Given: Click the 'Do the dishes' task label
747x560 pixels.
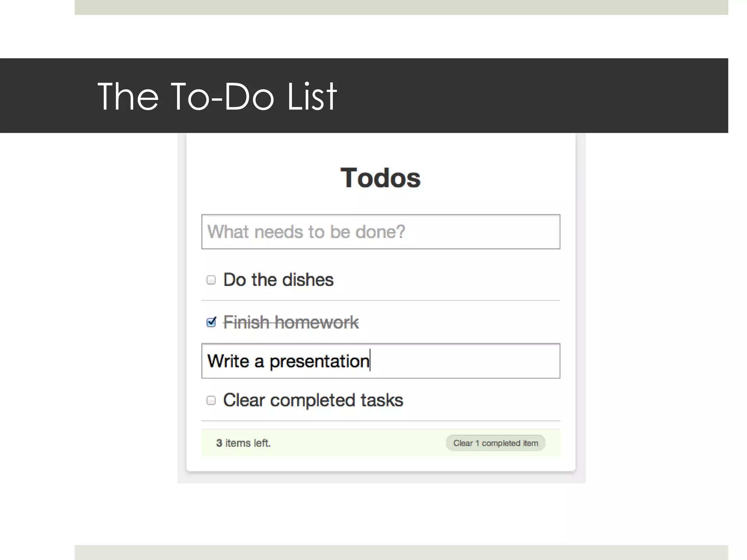Looking at the screenshot, I should (278, 280).
